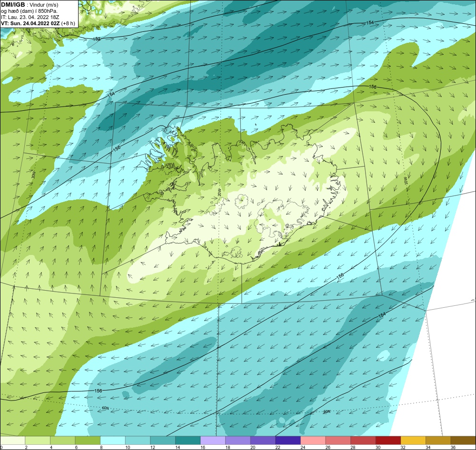Screen dimensions: 476x450
Task: Select the 'og hæð (dam) í 850hPa.' line
Action: point(29,11)
